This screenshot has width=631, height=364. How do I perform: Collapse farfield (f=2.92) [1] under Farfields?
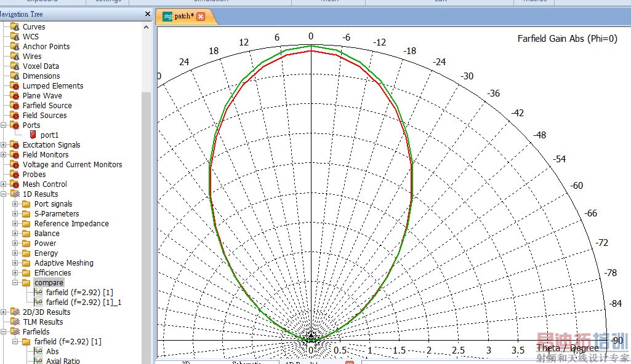[15, 342]
